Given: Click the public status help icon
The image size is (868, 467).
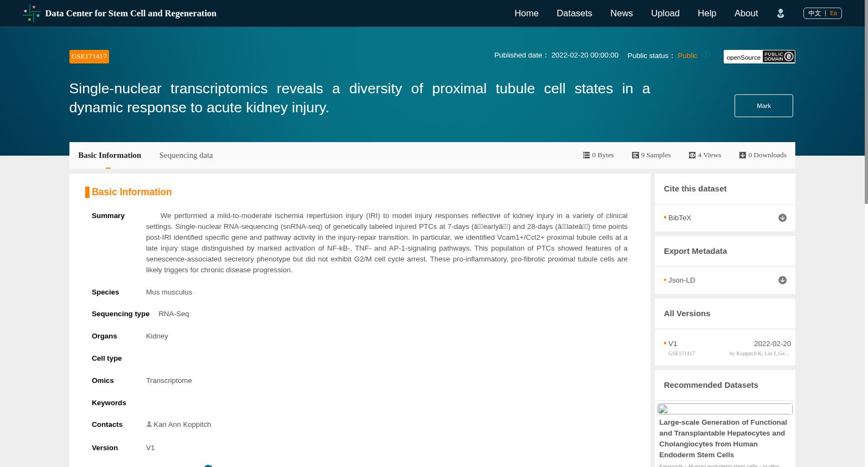Looking at the screenshot, I should pyautogui.click(x=706, y=54).
